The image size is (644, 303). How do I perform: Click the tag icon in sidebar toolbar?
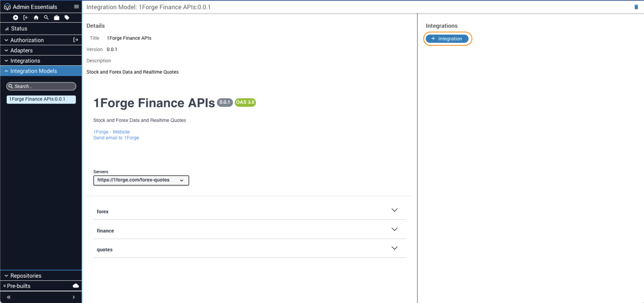[x=67, y=17]
